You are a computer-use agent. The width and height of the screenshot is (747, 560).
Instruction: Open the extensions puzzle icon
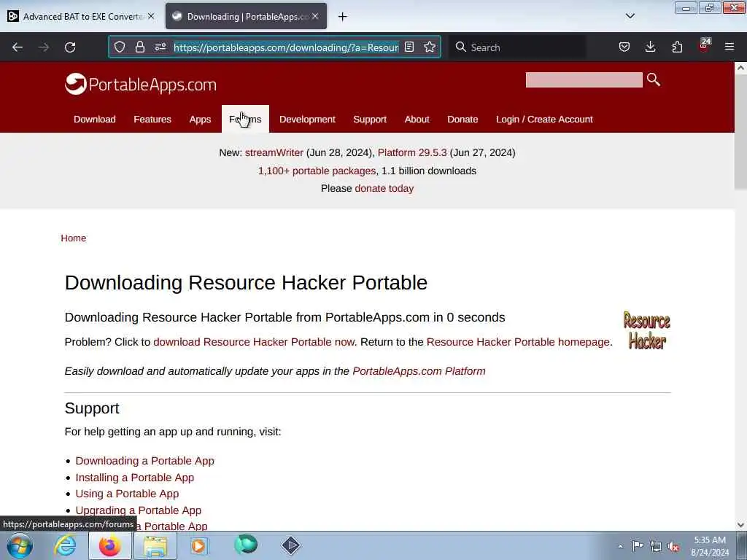pyautogui.click(x=677, y=47)
